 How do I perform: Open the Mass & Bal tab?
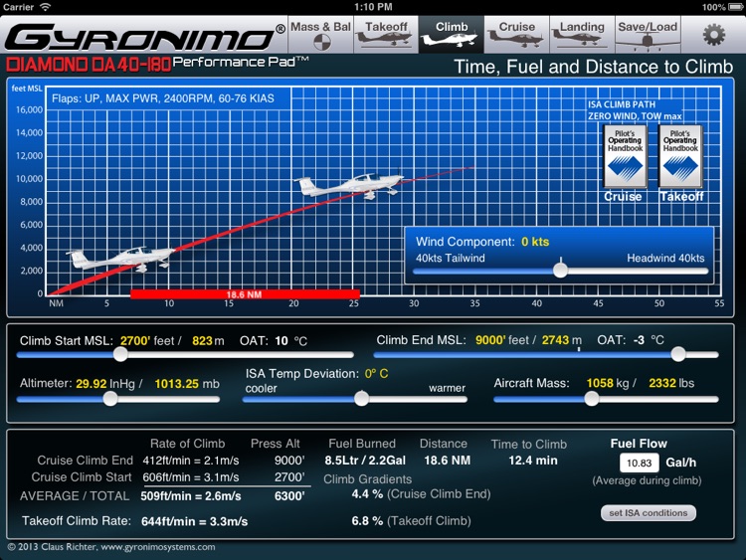click(320, 34)
